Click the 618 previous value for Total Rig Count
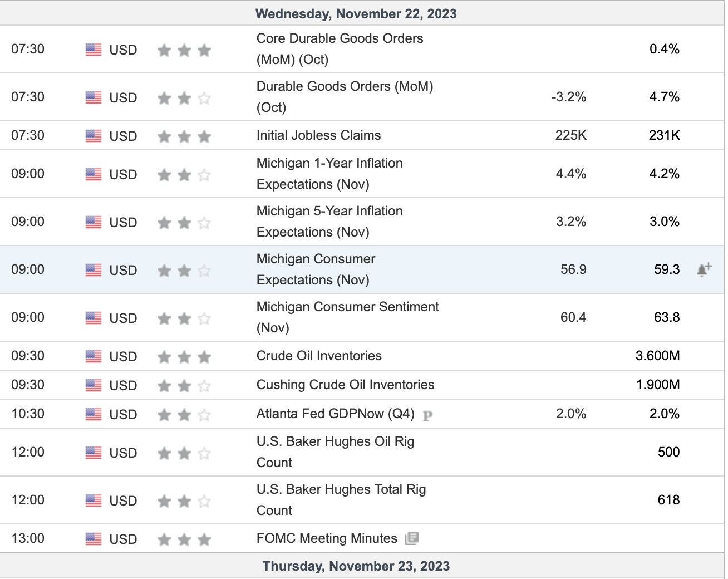Image resolution: width=728 pixels, height=579 pixels. pyautogui.click(x=668, y=500)
